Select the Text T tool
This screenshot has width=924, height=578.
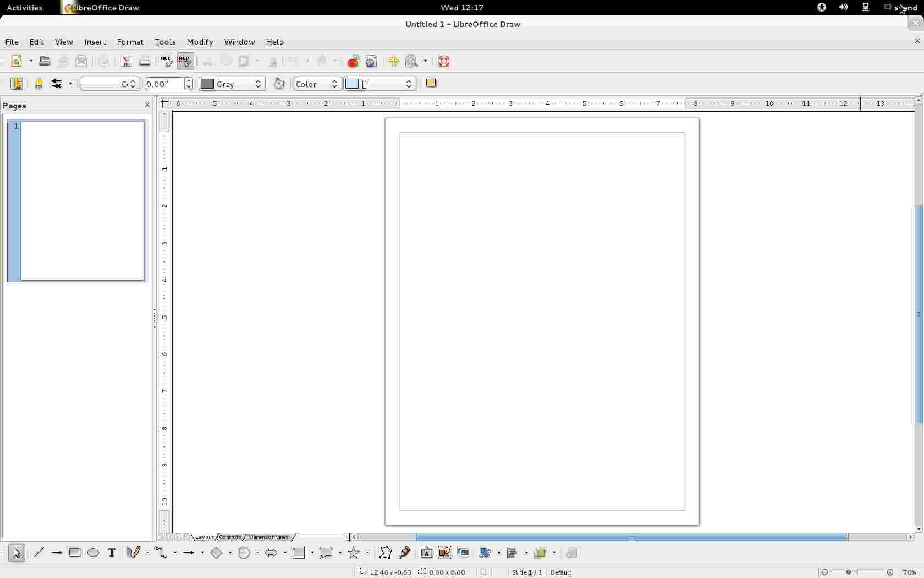112,553
